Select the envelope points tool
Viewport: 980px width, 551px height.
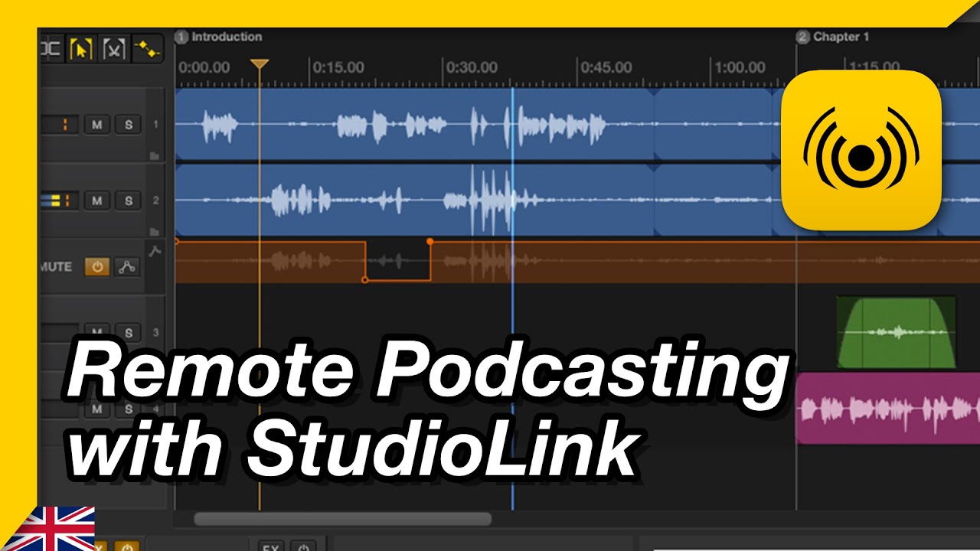tap(146, 49)
